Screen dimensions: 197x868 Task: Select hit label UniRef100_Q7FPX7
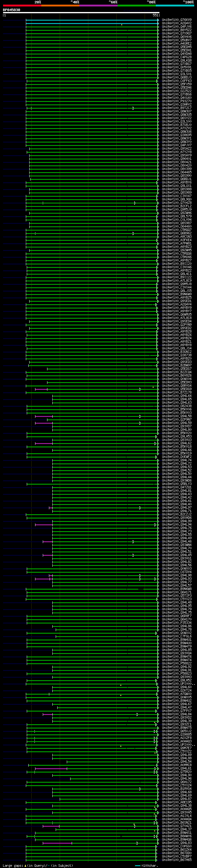(x=177, y=711)
